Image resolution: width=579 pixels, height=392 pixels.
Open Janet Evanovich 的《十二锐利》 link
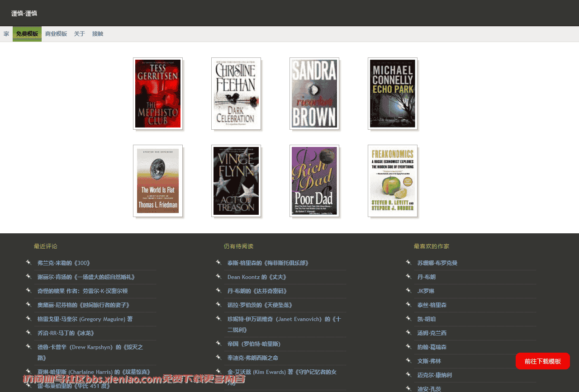[x=284, y=324]
